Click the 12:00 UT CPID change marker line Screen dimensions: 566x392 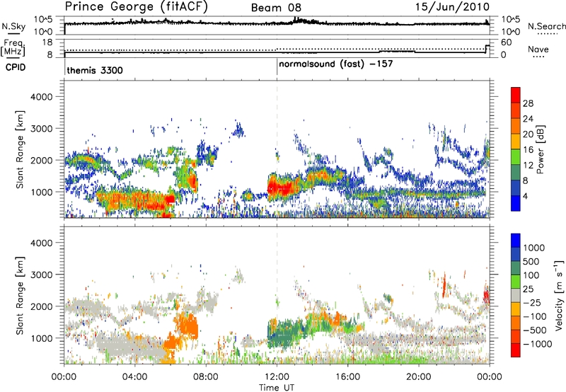[x=277, y=67]
